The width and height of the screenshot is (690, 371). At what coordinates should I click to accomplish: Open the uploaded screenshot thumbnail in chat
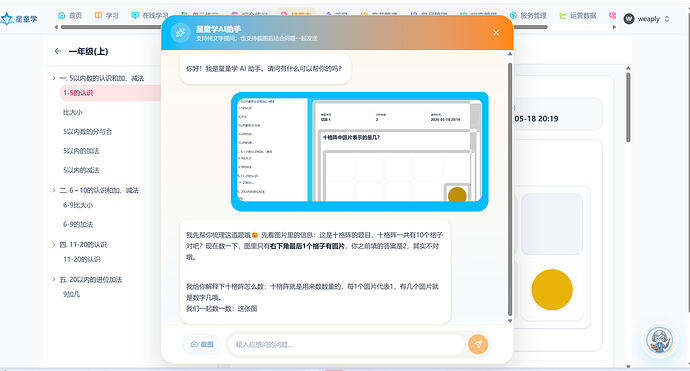point(360,151)
